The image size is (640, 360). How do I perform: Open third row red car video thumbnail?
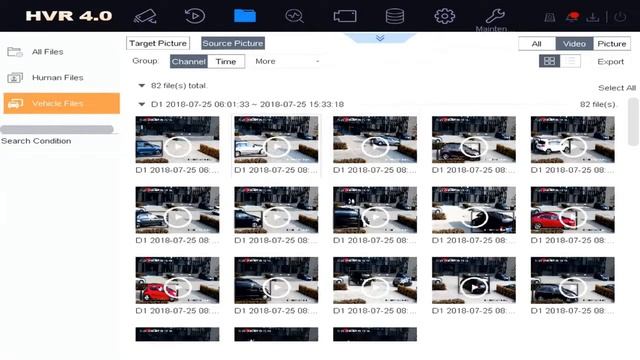(178, 280)
